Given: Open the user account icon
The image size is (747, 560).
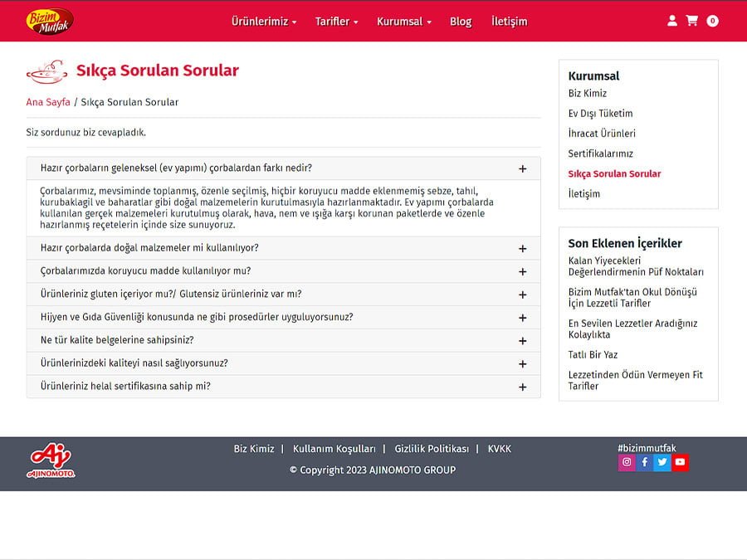Looking at the screenshot, I should point(672,21).
